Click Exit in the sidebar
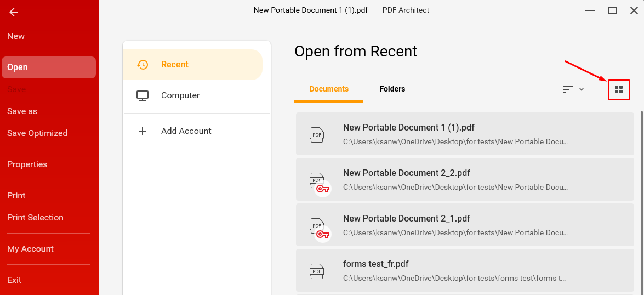644x295 pixels. click(14, 280)
